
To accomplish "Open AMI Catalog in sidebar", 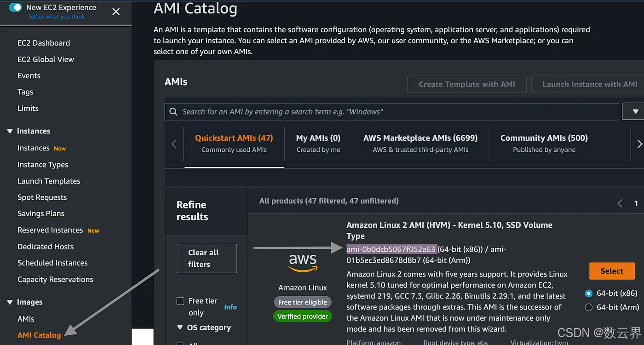I will [39, 335].
